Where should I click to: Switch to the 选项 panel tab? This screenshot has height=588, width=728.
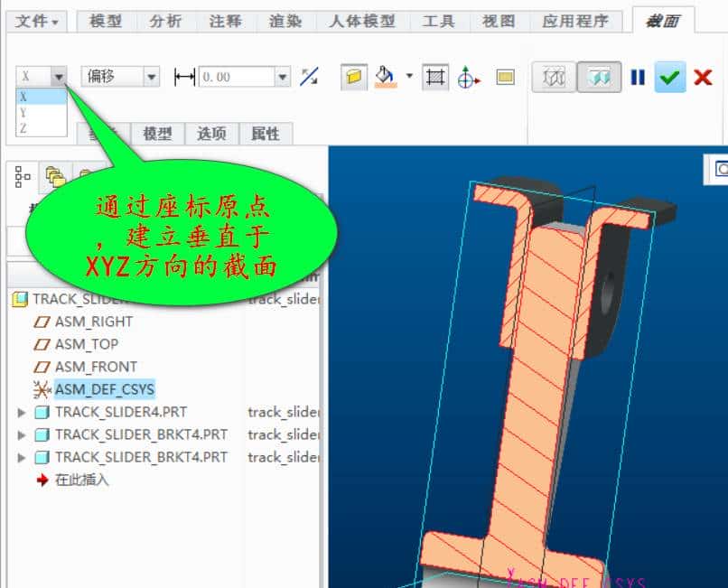click(212, 134)
